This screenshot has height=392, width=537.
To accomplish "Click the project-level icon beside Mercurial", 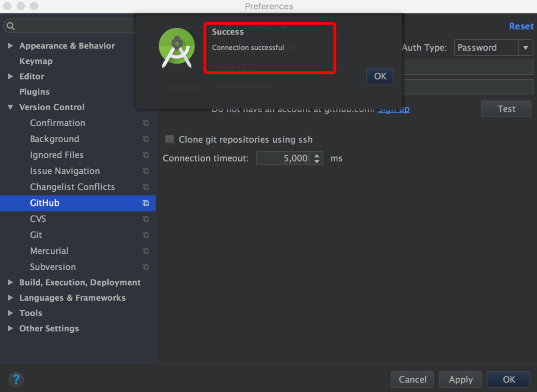I will (146, 251).
